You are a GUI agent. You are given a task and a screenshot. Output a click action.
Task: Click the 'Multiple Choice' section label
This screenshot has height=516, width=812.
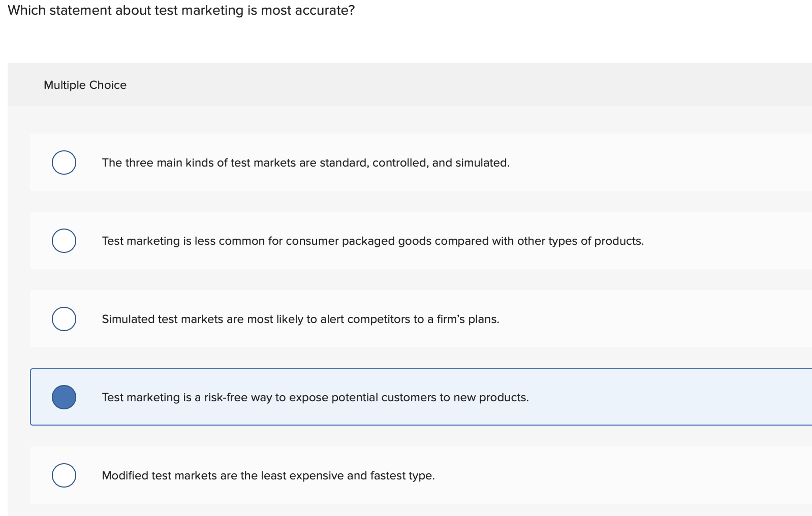[85, 85]
